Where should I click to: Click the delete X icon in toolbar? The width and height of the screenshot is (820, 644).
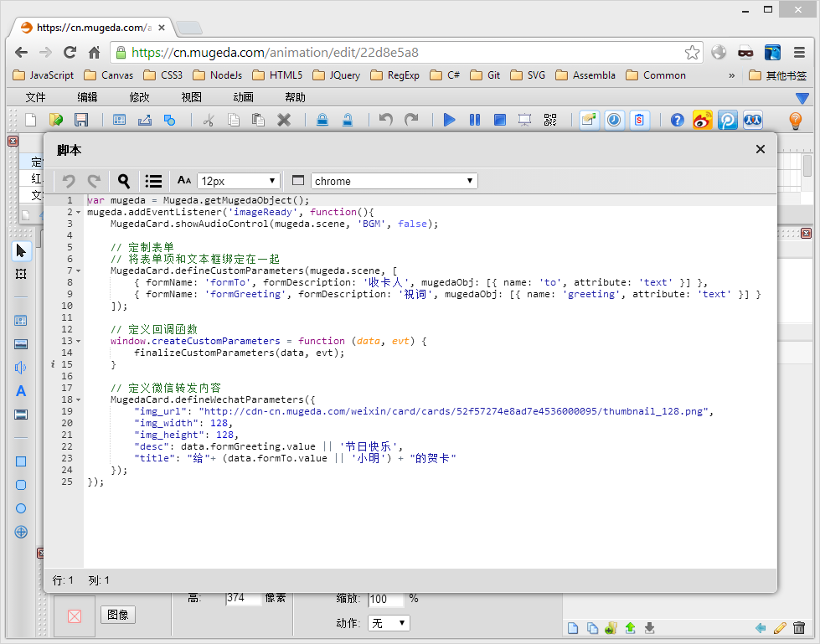tap(284, 120)
